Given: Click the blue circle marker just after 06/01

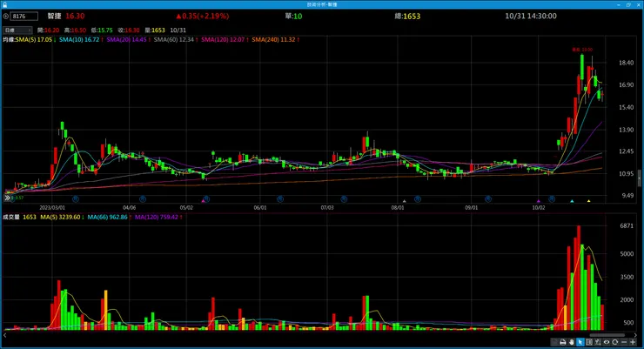Looking at the screenshot, I should [x=280, y=199].
